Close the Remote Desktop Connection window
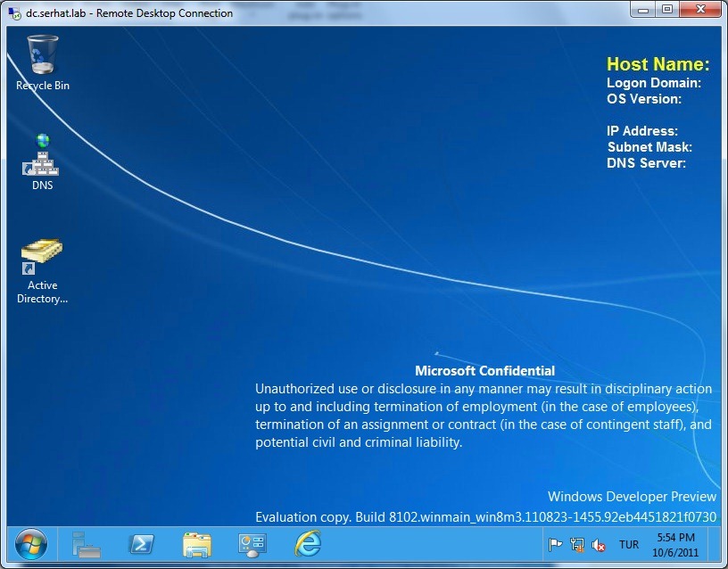Viewport: 728px width, 569px height. (699, 9)
